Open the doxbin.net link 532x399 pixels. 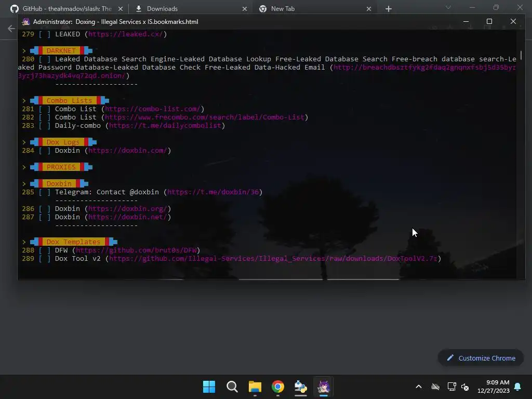128,217
